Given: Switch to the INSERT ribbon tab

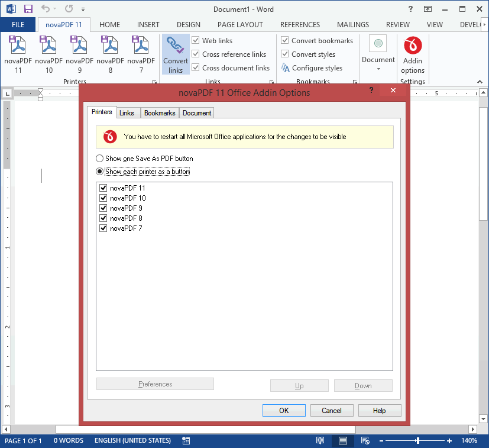Looking at the screenshot, I should tap(148, 25).
